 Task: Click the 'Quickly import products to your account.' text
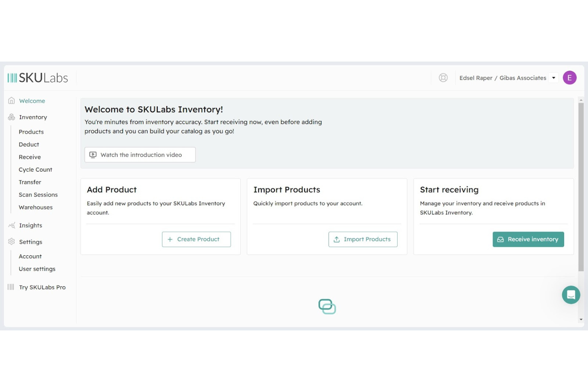pyautogui.click(x=308, y=203)
